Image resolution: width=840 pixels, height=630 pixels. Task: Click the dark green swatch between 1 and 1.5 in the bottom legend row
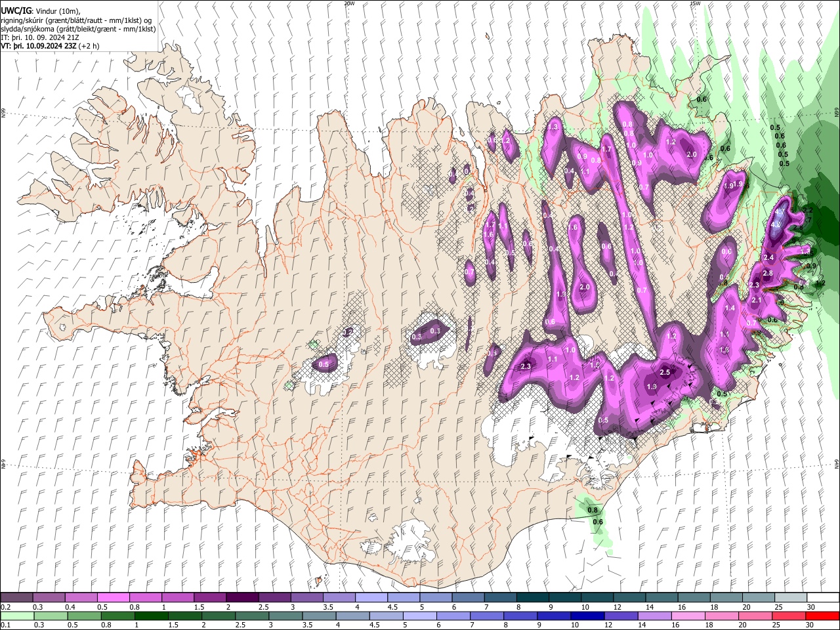click(x=151, y=616)
